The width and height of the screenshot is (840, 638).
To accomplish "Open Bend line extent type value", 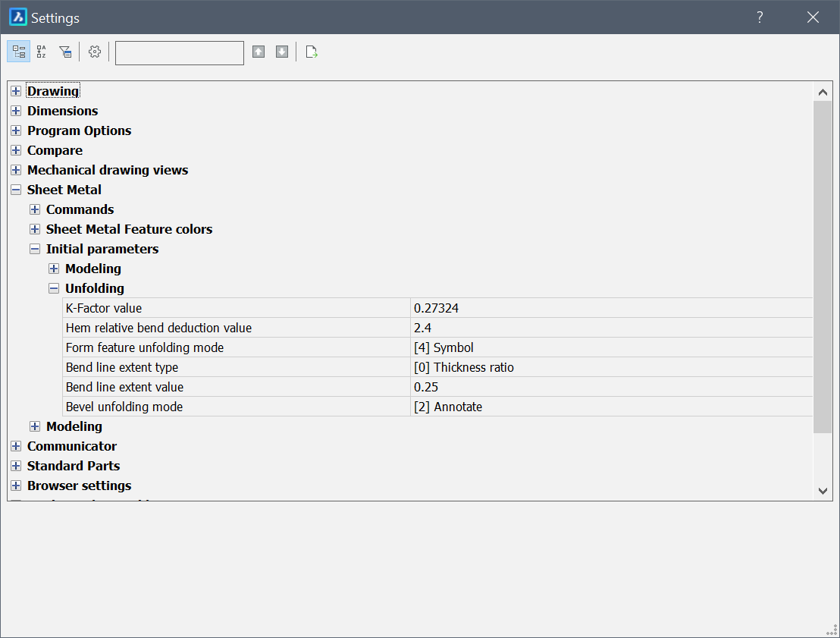I will (610, 367).
